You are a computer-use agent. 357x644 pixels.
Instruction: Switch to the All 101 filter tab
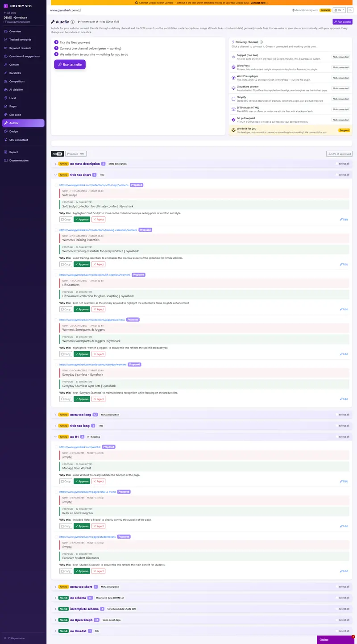click(57, 154)
